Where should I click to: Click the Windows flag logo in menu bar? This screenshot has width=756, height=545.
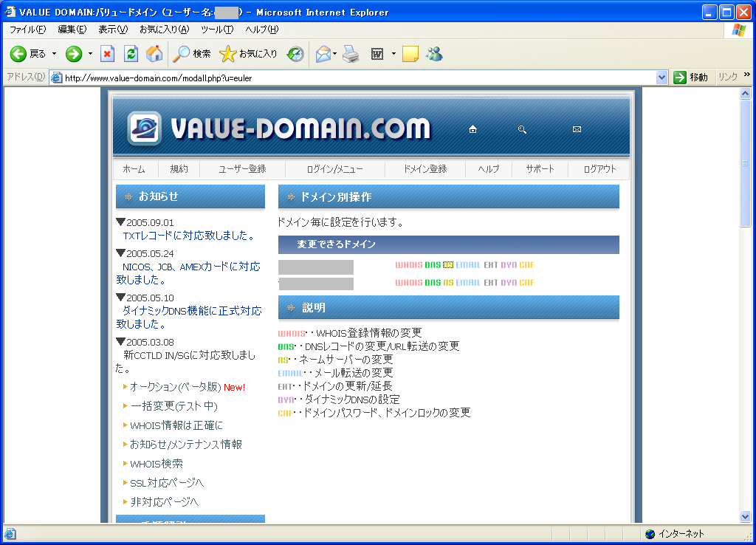pyautogui.click(x=738, y=30)
